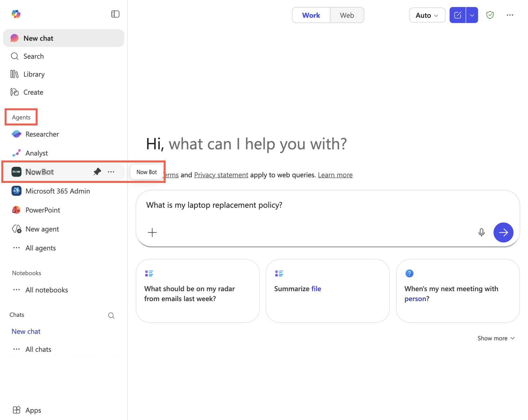
Task: Open the top-right more options menu
Action: (510, 15)
